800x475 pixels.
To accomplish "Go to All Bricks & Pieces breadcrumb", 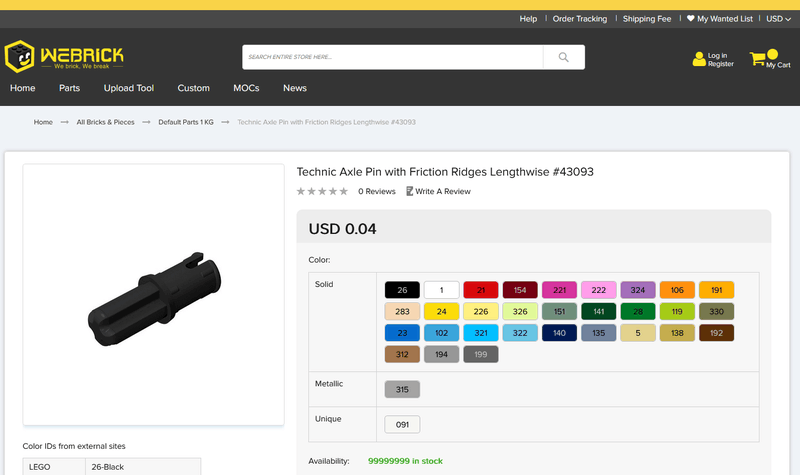I will pos(106,122).
